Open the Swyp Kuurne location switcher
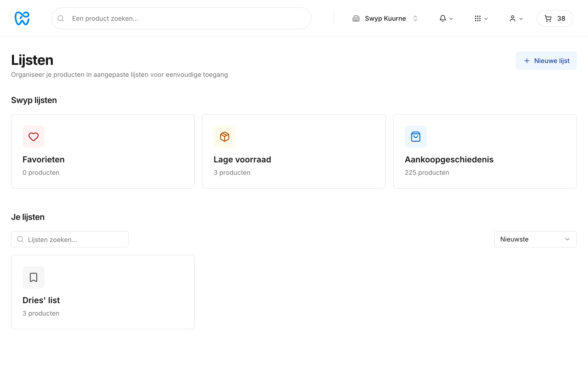 point(385,18)
